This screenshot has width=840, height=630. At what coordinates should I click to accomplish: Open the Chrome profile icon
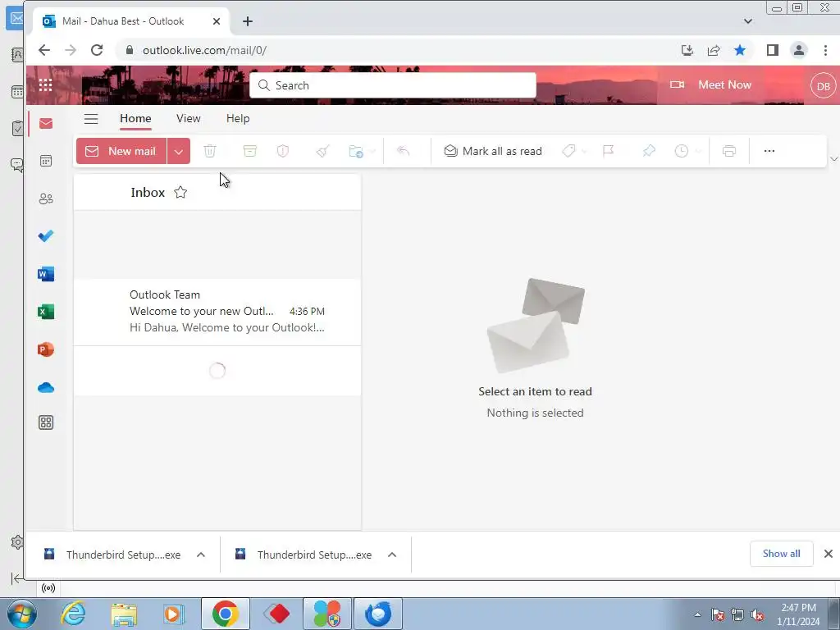[799, 50]
